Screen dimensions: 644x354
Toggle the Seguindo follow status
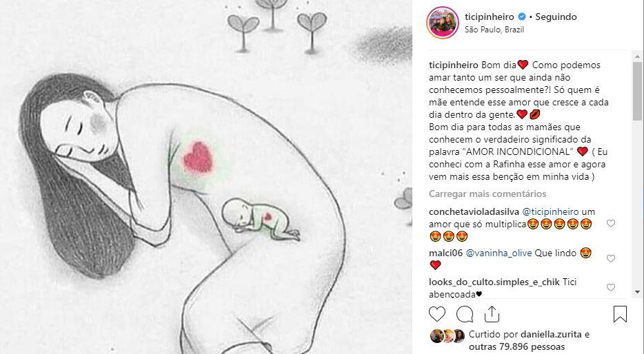556,17
